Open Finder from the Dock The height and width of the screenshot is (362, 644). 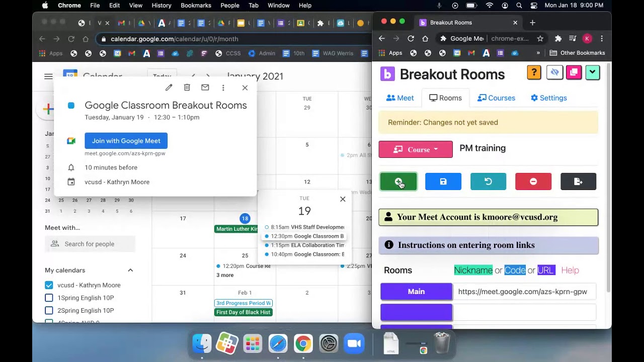202,343
